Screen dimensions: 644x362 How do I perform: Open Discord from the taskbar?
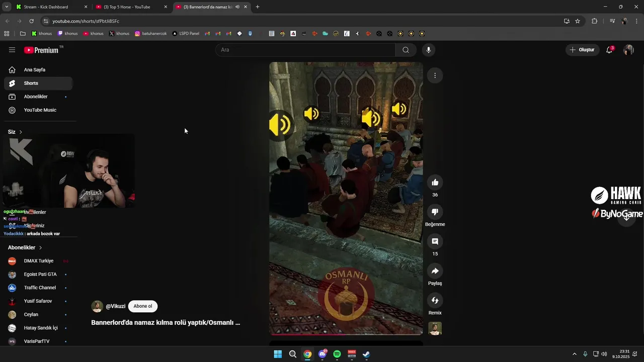(323, 354)
